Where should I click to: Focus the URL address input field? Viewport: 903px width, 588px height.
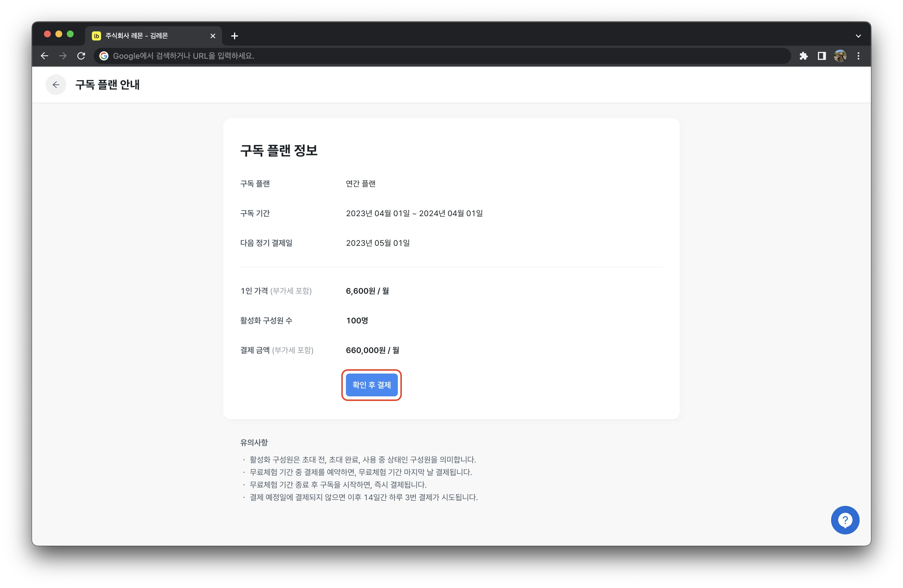pos(442,56)
